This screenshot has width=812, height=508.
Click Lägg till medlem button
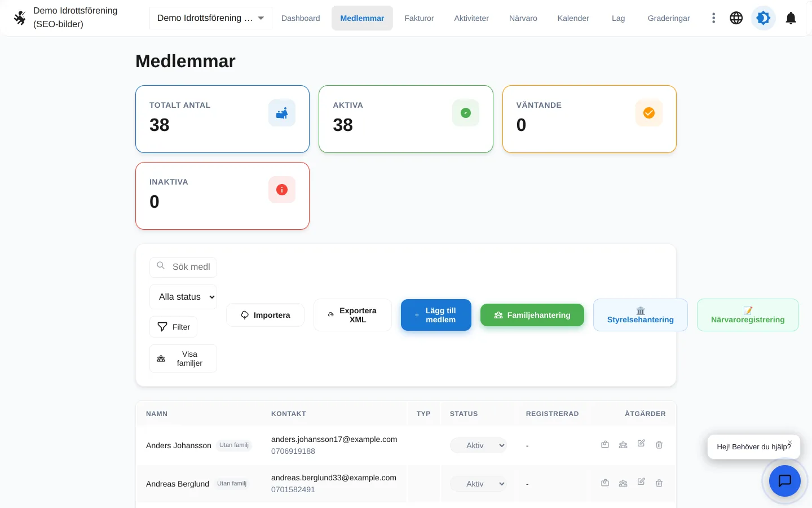pyautogui.click(x=436, y=315)
